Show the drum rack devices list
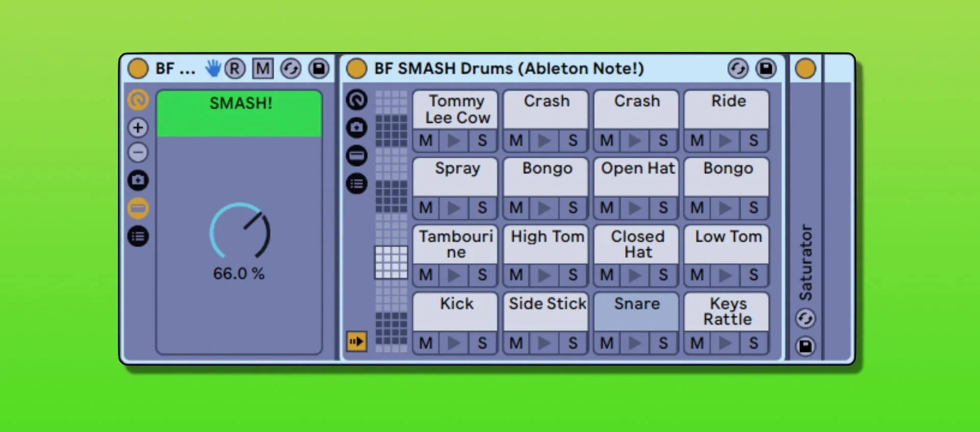The image size is (980, 432). tap(357, 183)
